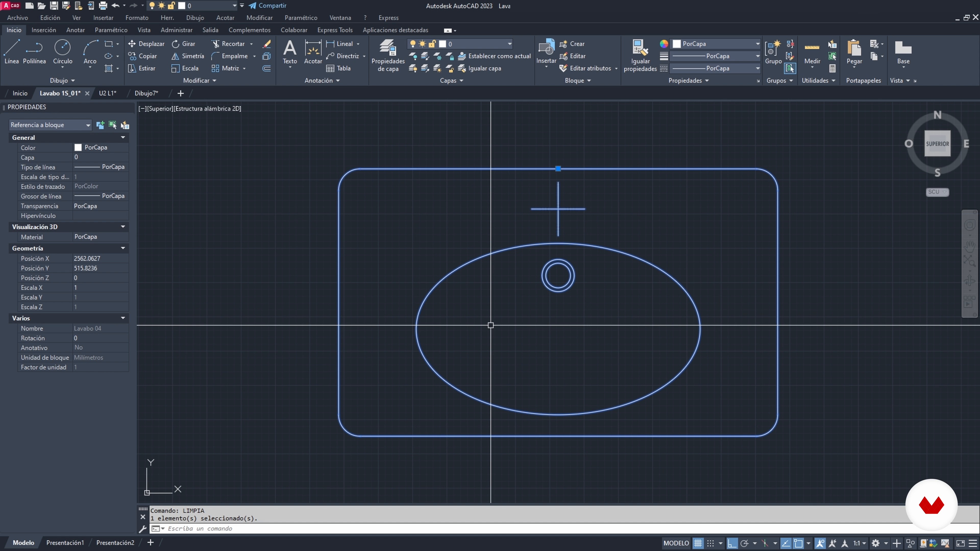Collapse the Varios section
Image resolution: width=980 pixels, height=551 pixels.
click(x=123, y=318)
